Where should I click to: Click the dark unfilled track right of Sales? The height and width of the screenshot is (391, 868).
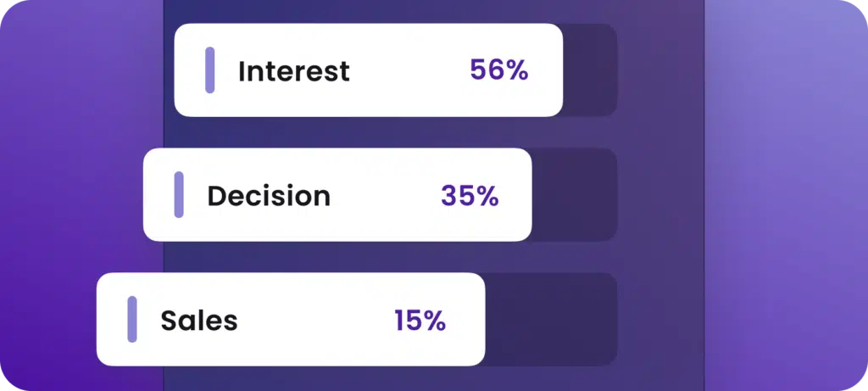click(551, 320)
